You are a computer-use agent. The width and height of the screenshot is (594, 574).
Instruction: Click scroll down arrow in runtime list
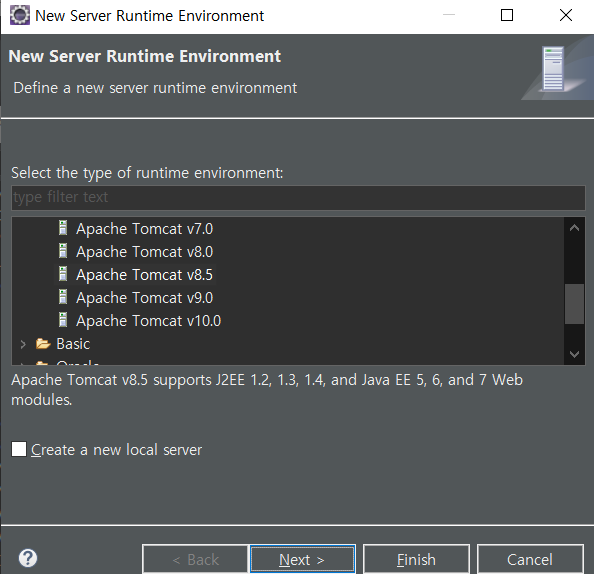[574, 354]
